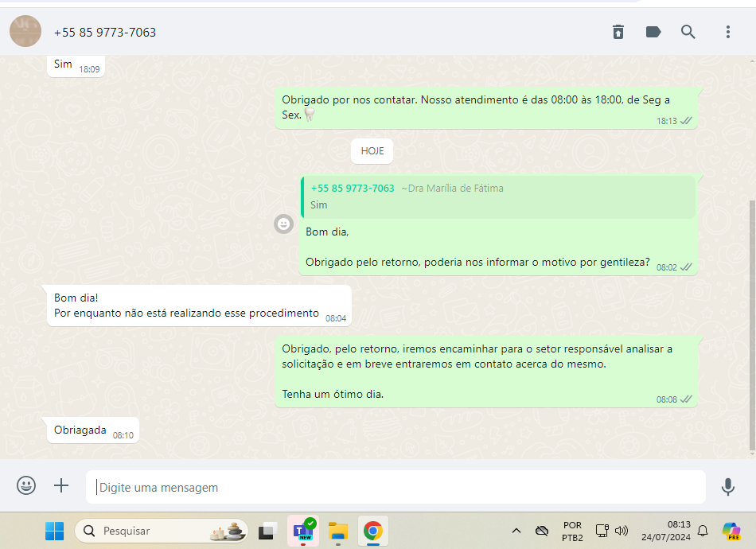Click the chat scrollbar
This screenshot has width=756, height=549.
pyautogui.click(x=752, y=318)
